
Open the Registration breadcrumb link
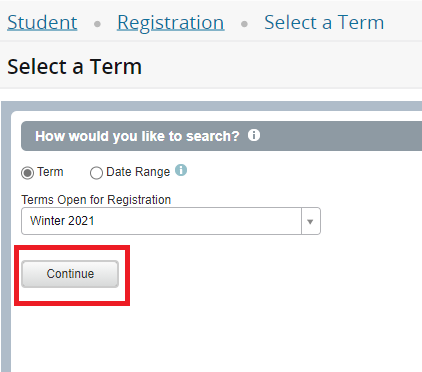coord(170,22)
